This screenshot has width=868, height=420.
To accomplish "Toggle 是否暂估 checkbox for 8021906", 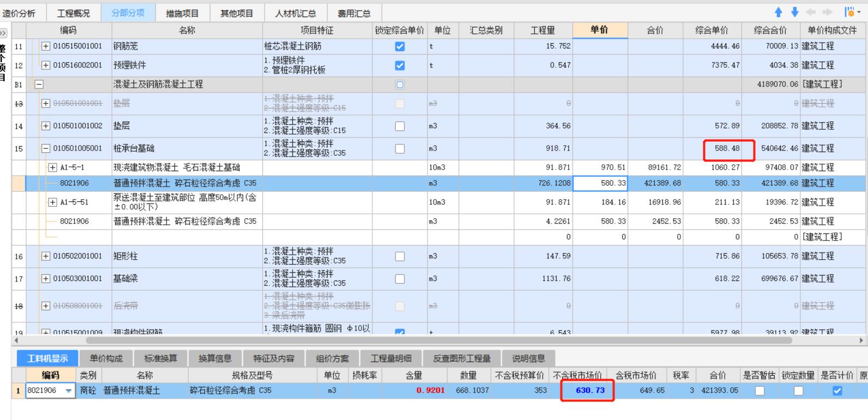I will pyautogui.click(x=759, y=391).
